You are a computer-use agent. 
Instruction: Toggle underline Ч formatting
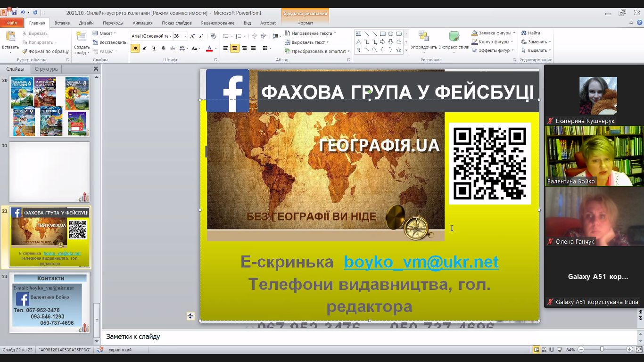154,48
